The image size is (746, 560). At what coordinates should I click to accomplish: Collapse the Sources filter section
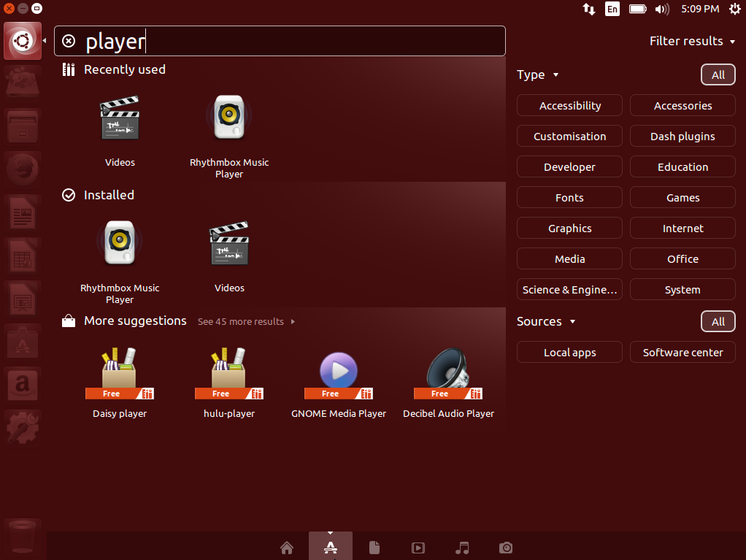pyautogui.click(x=546, y=321)
